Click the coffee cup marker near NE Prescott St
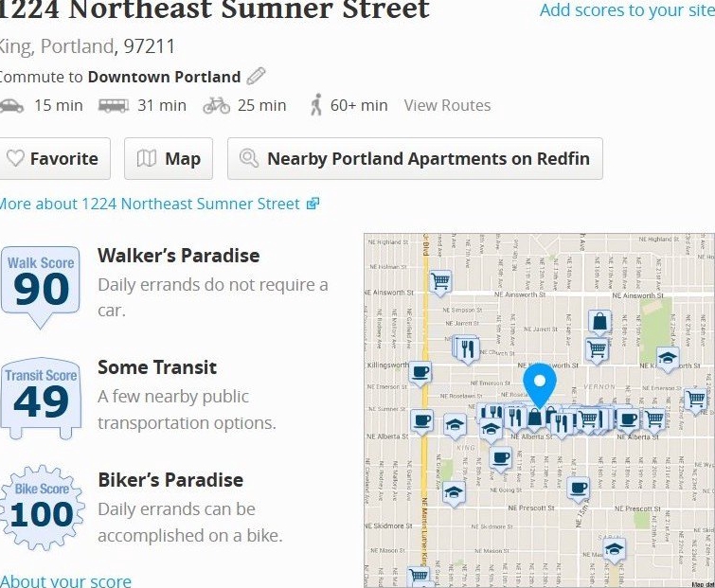The width and height of the screenshot is (715, 588). (579, 490)
